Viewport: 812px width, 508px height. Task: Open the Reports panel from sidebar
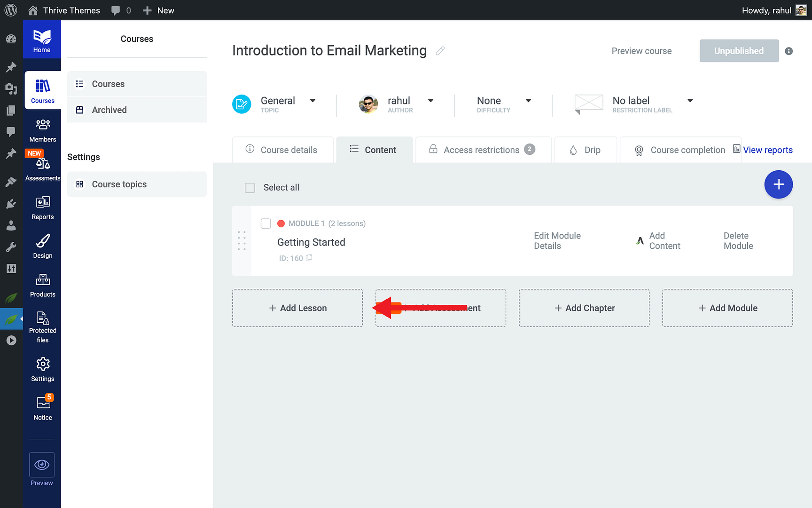(x=42, y=207)
